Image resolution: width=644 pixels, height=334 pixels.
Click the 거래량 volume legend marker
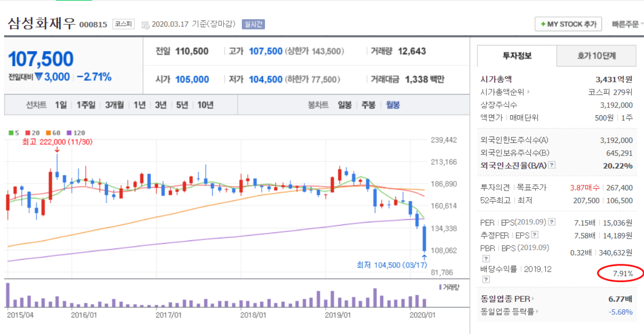tap(449, 287)
